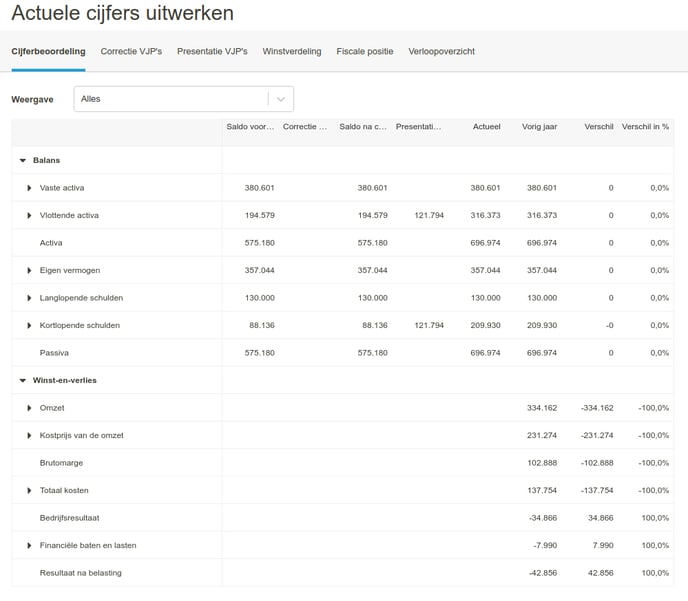Viewport: 688px width, 601px height.
Task: Open the Verloopoverzicht tab
Action: point(441,51)
